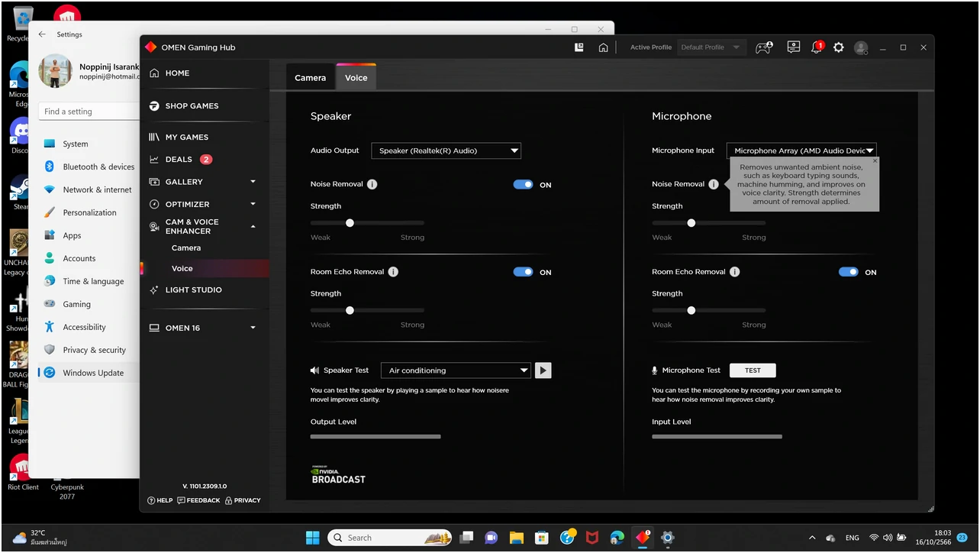The width and height of the screenshot is (980, 553).
Task: Open the user account avatar in OMEN
Action: pos(861,47)
